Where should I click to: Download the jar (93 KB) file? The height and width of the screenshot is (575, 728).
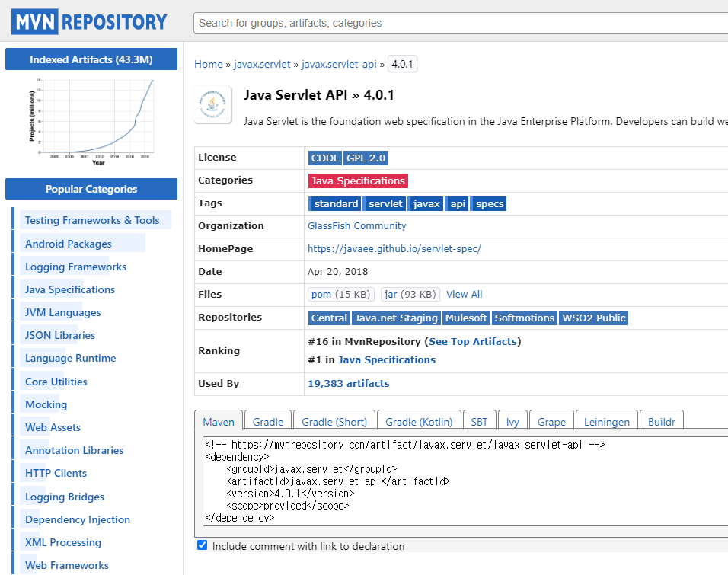click(x=410, y=295)
